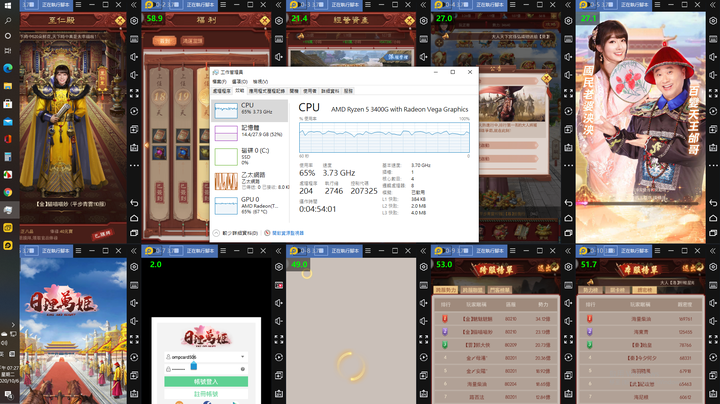Collapse details with 較少詳細資料 chevron in Task Manager

pyautogui.click(x=216, y=233)
